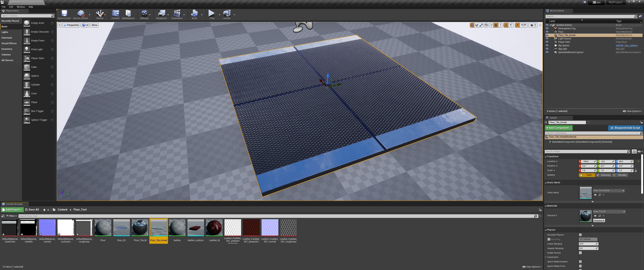Open the Static Mesh Floor_Tile_Unreal asset dropdown

pyautogui.click(x=609, y=191)
